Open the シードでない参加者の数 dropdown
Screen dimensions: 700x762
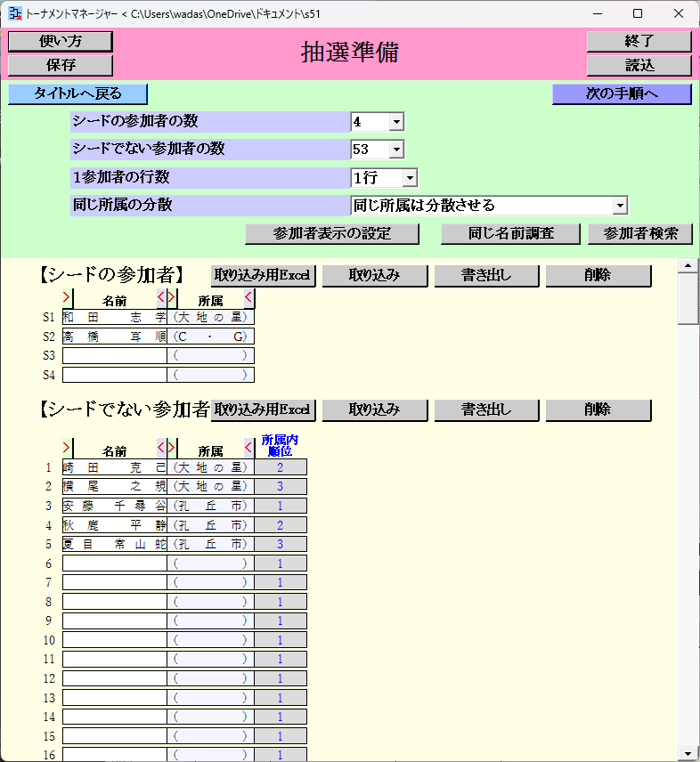[x=396, y=150]
